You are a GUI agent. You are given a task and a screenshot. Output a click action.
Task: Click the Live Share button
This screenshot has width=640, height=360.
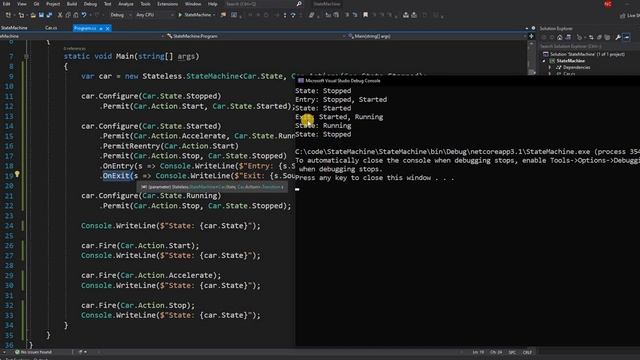pos(629,16)
